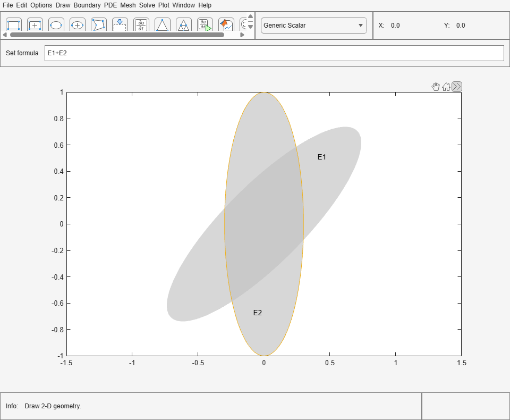
Task: Toggle the solve PDE icon with green arrow
Action: pos(205,24)
